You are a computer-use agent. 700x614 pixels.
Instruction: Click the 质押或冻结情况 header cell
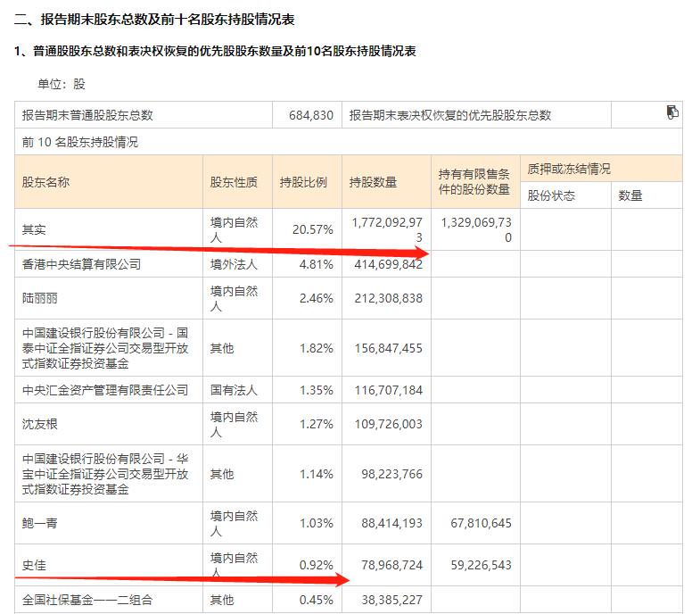[569, 169]
